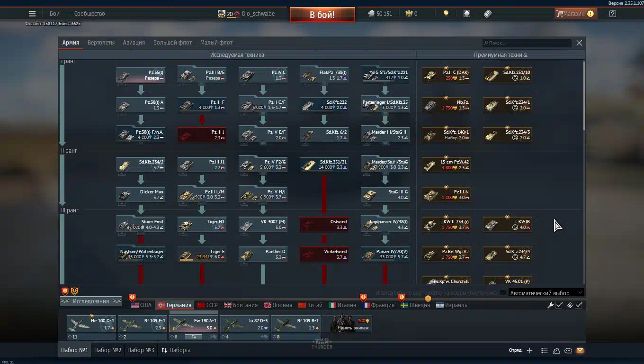Click yellow shield notification above Исследования
Viewport: 644px width, 364px height.
coord(75,291)
